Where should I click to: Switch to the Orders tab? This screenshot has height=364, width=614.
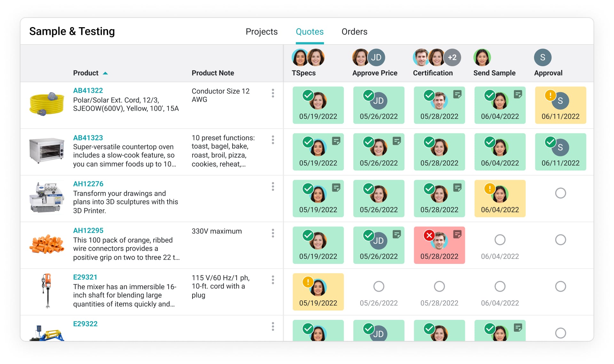(354, 32)
